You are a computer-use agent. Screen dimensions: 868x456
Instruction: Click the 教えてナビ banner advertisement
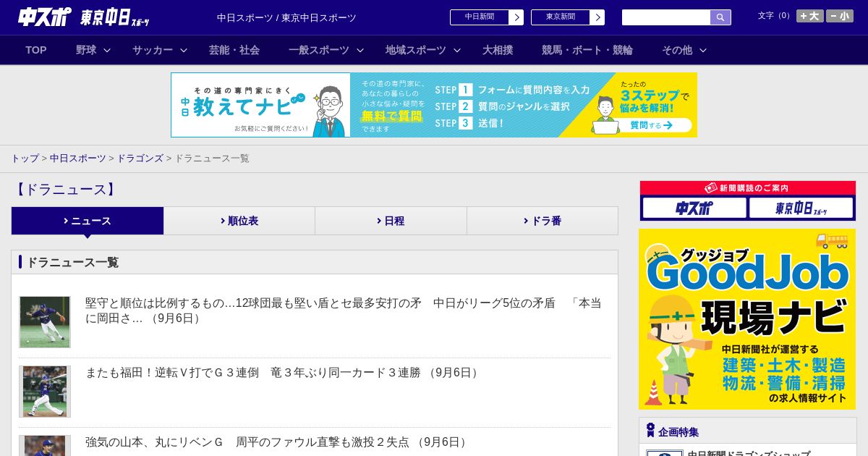(x=434, y=105)
